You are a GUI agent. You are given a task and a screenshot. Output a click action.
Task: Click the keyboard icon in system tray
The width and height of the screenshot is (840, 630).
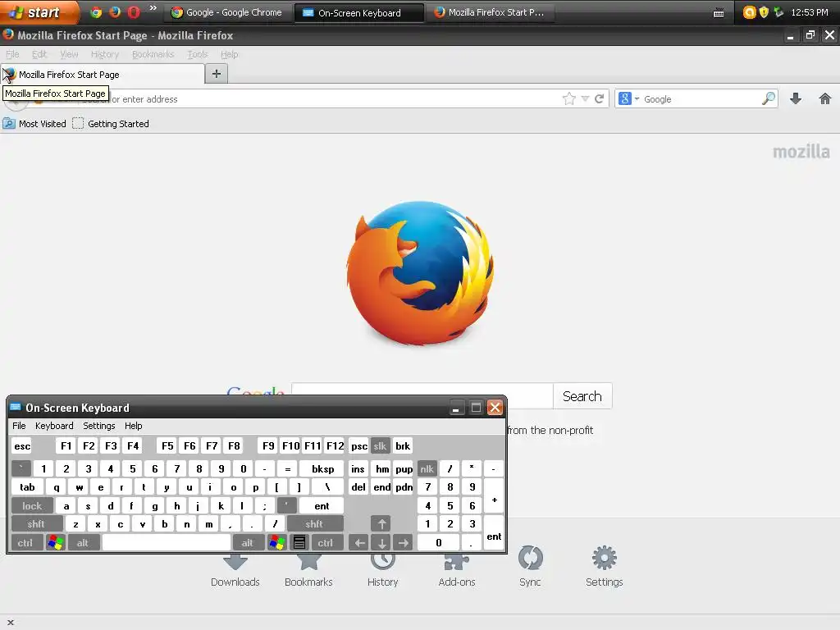point(719,13)
